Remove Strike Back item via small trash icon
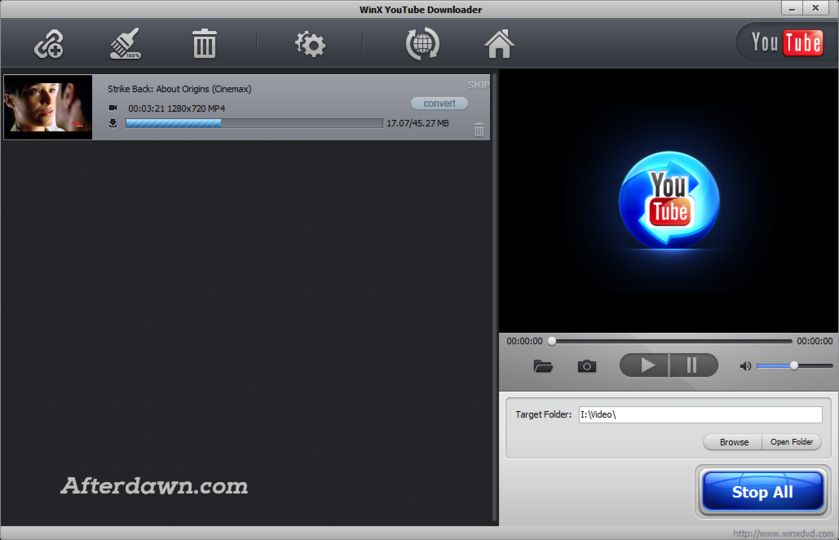 pyautogui.click(x=479, y=129)
